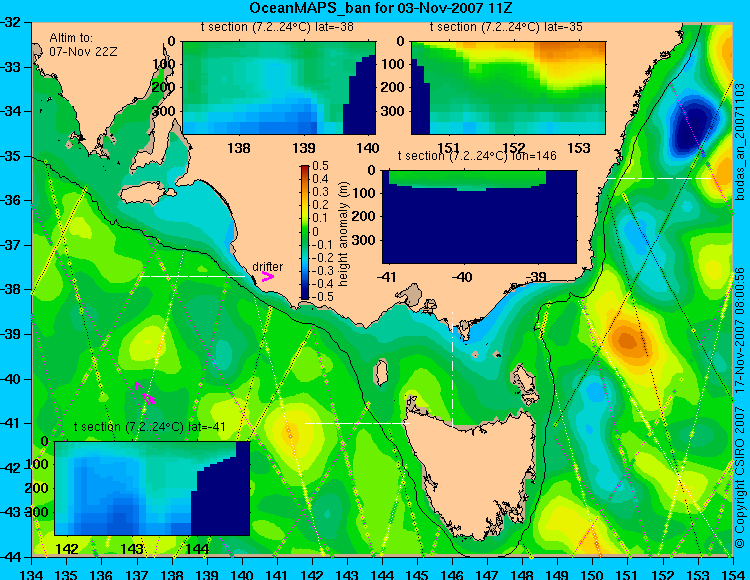The width and height of the screenshot is (750, 580).
Task: Open the lat=-41 temperature section plot
Action: pyautogui.click(x=152, y=488)
